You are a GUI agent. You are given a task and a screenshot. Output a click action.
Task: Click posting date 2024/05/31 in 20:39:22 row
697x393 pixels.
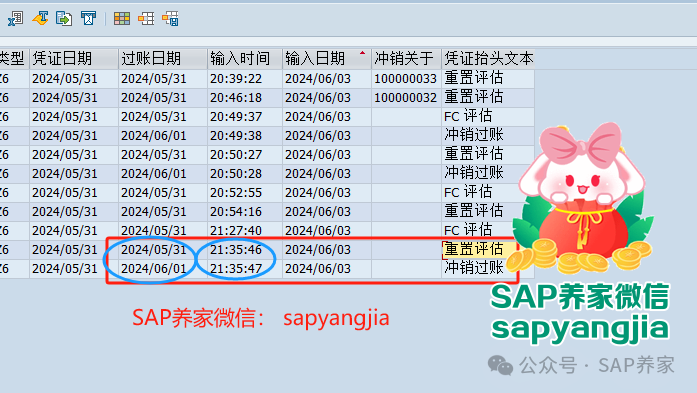click(163, 79)
